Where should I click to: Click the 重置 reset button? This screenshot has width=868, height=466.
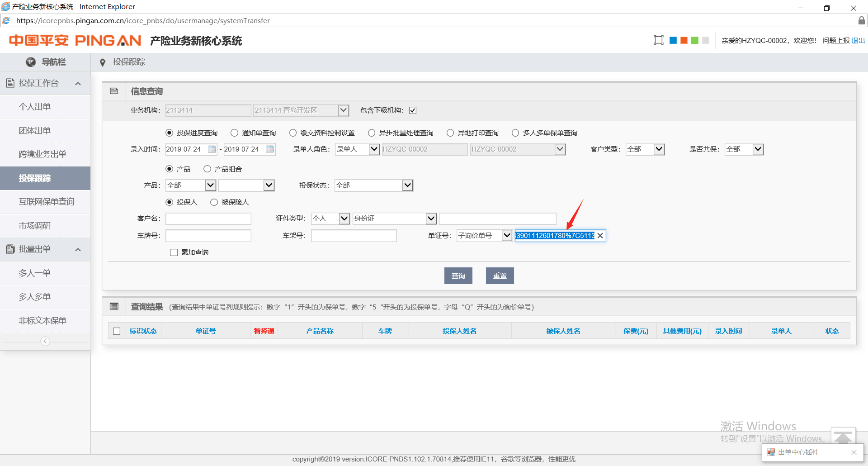500,276
